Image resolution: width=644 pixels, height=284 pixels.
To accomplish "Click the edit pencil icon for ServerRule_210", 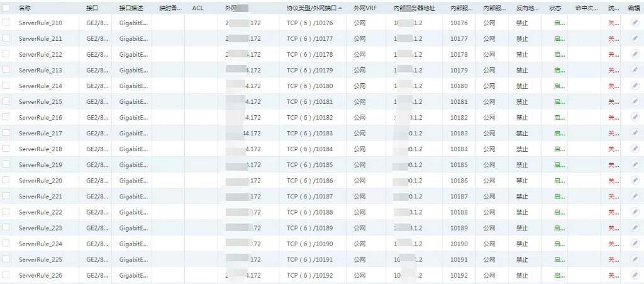I will pyautogui.click(x=635, y=23).
